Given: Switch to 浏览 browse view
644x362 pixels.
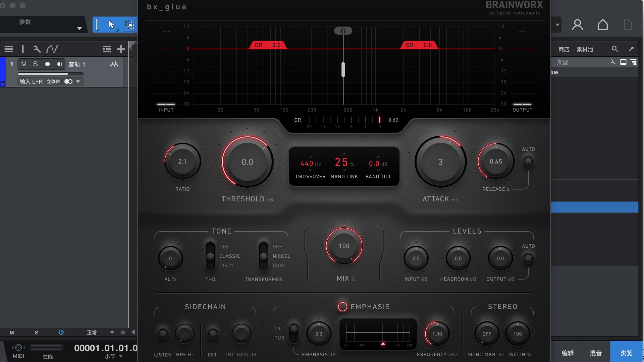Looking at the screenshot, I should tap(626, 353).
